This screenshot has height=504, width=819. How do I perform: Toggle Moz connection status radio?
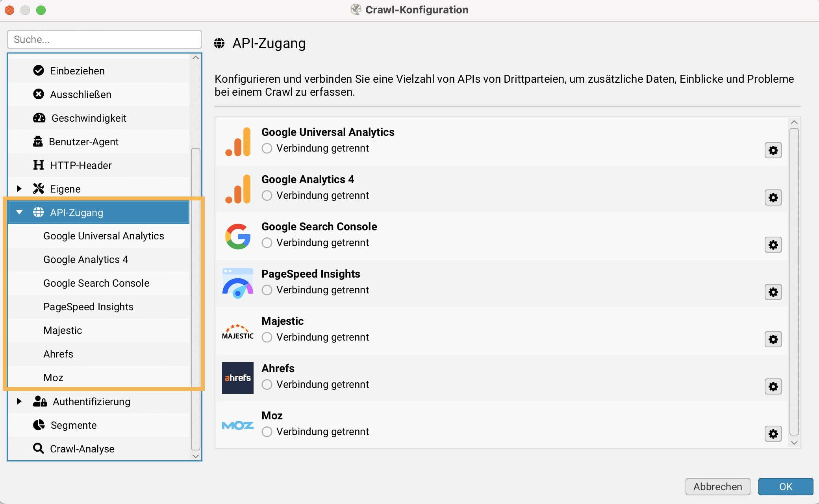267,432
